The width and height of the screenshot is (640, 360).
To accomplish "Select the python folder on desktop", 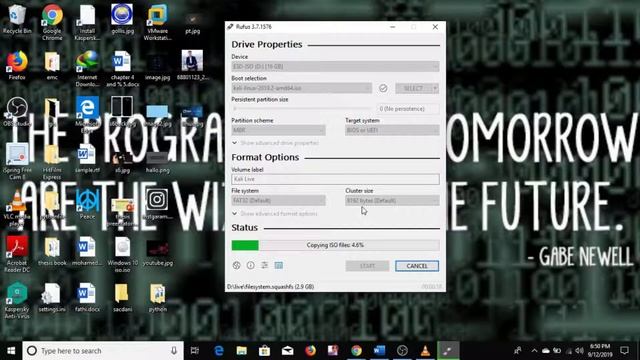I will tap(157, 298).
